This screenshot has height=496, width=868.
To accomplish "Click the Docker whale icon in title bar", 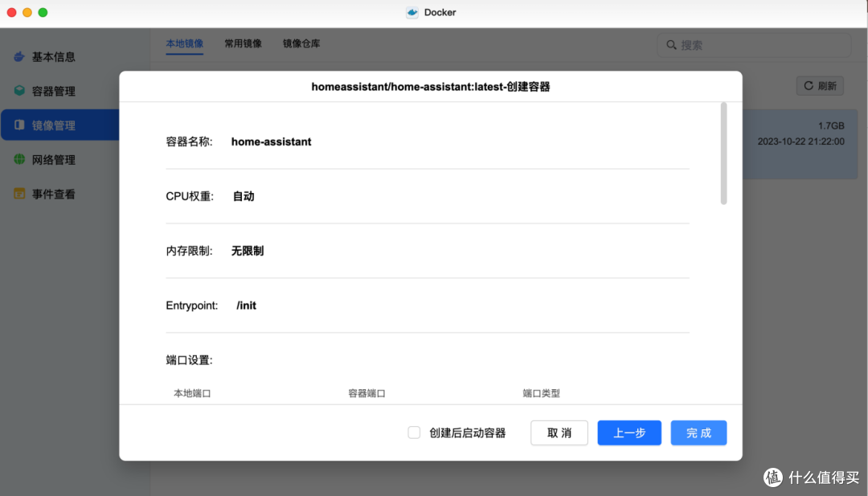I will pyautogui.click(x=411, y=12).
